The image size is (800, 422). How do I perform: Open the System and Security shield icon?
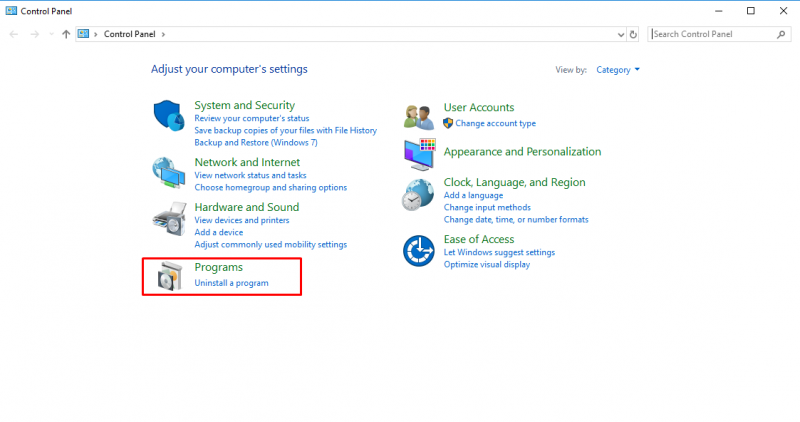169,116
